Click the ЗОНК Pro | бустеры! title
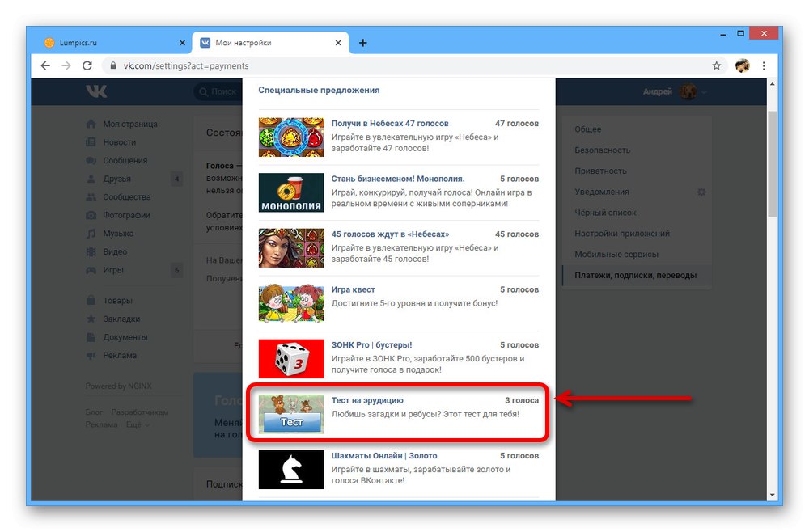The width and height of the screenshot is (809, 532). (x=371, y=345)
